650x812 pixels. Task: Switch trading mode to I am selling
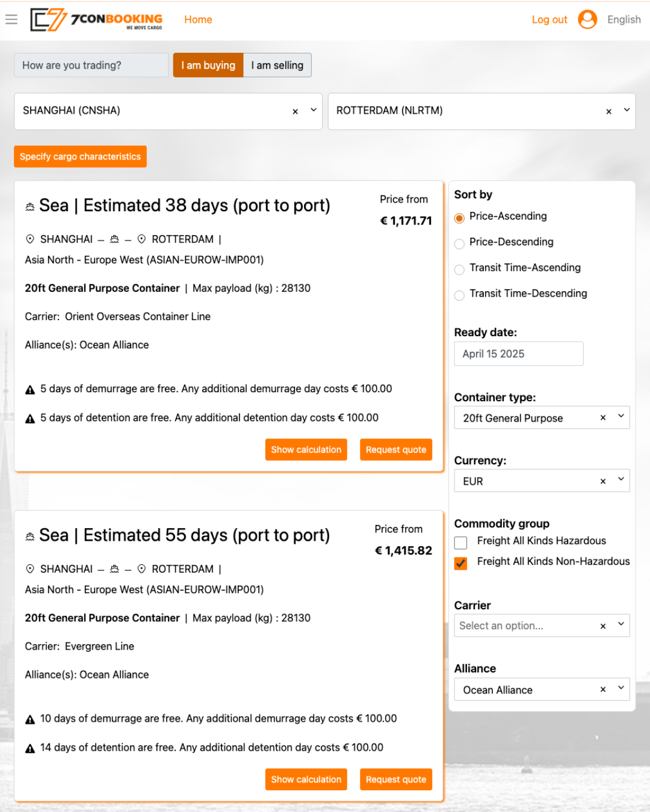click(x=277, y=65)
